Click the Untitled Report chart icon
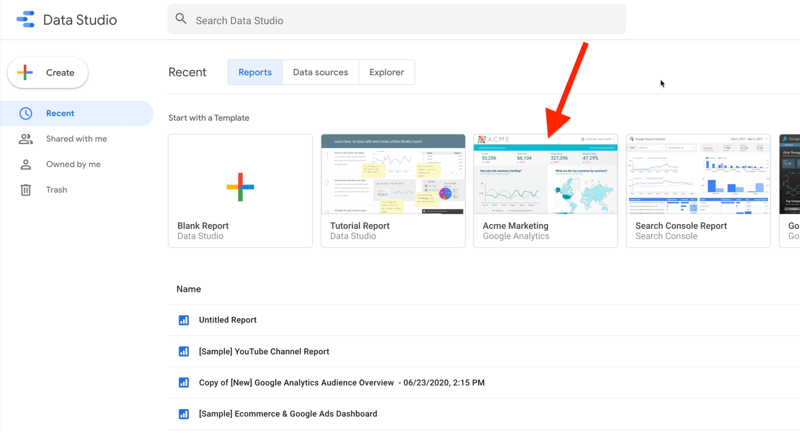The height and width of the screenshot is (433, 800). coord(184,320)
